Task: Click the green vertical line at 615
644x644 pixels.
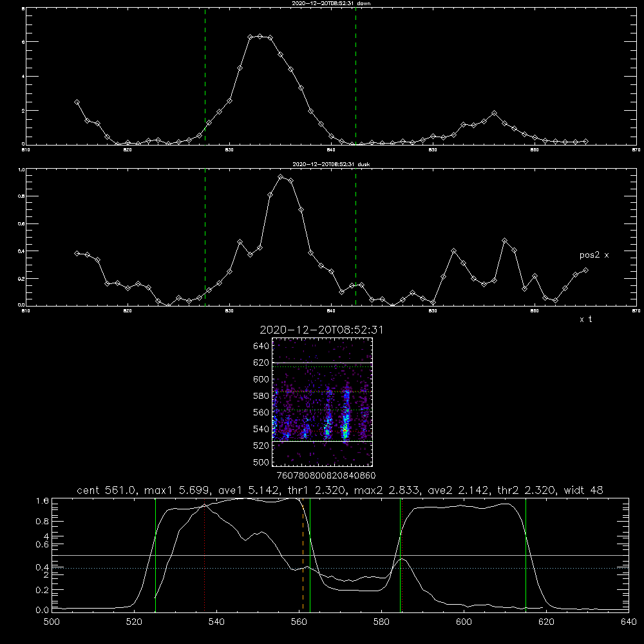Action: (x=526, y=554)
